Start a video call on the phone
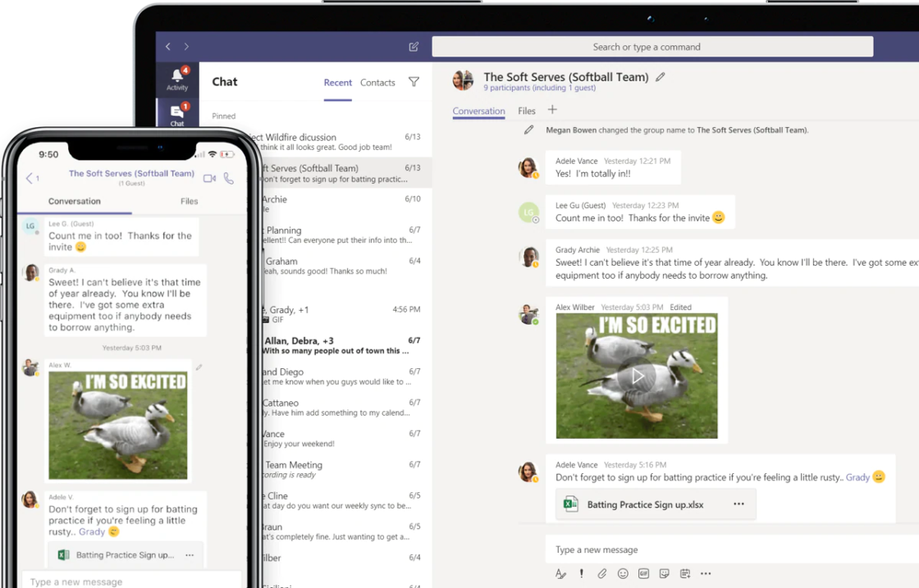Screen dimensions: 919x588 (209, 178)
